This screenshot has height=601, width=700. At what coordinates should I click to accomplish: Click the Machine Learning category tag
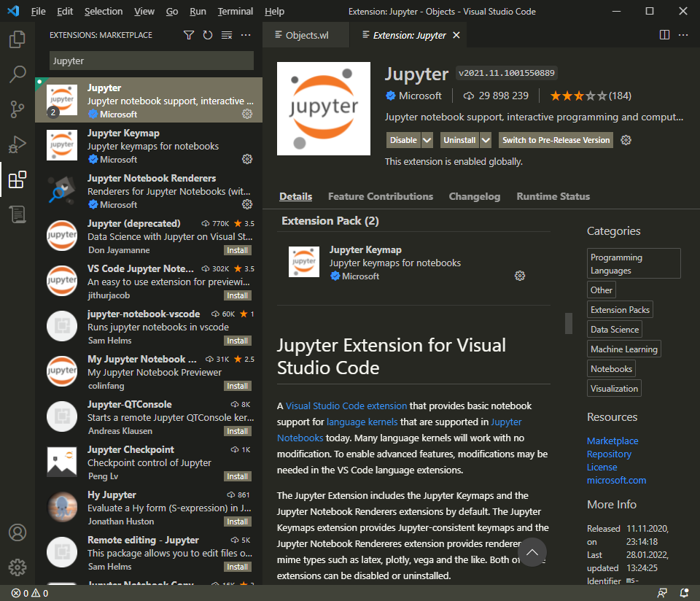[623, 349]
